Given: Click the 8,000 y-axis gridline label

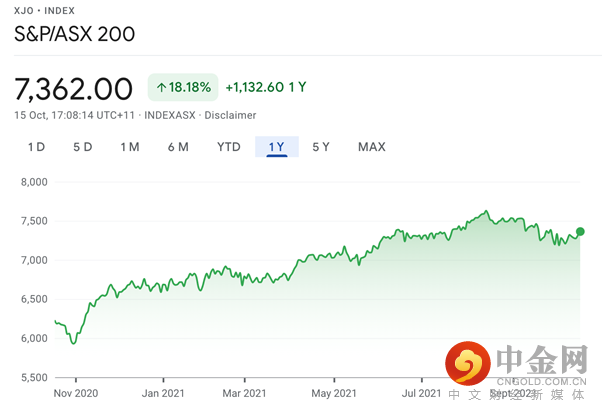Looking at the screenshot, I should pyautogui.click(x=34, y=182).
